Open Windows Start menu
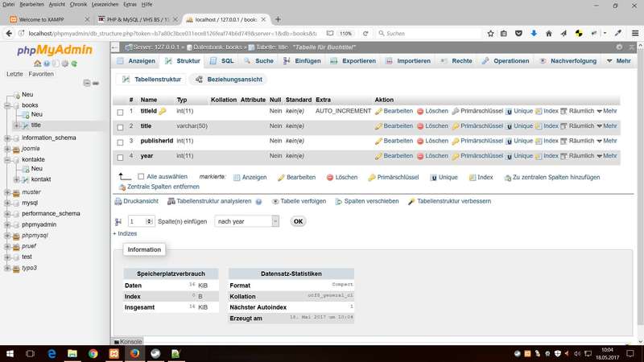The image size is (644, 362). click(x=10, y=353)
